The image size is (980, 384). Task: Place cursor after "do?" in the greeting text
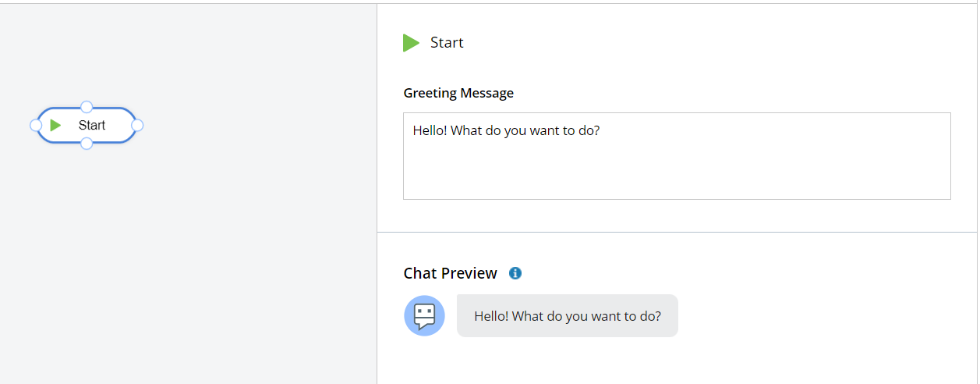[x=601, y=130]
